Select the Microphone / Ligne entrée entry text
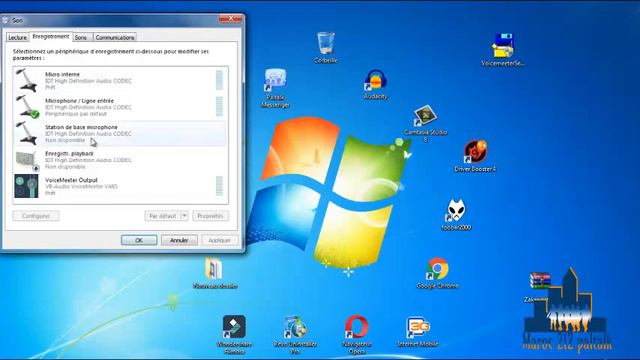 (80, 100)
